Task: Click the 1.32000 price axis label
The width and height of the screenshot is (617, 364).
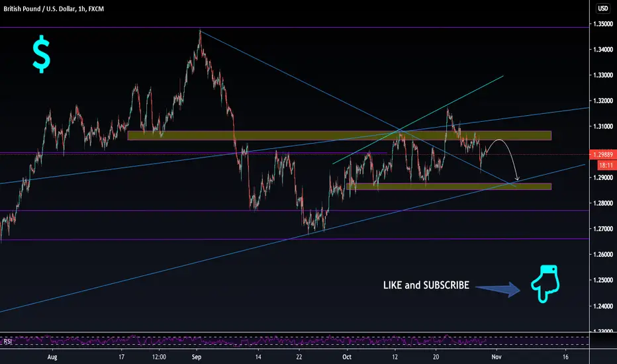Action: (603, 101)
